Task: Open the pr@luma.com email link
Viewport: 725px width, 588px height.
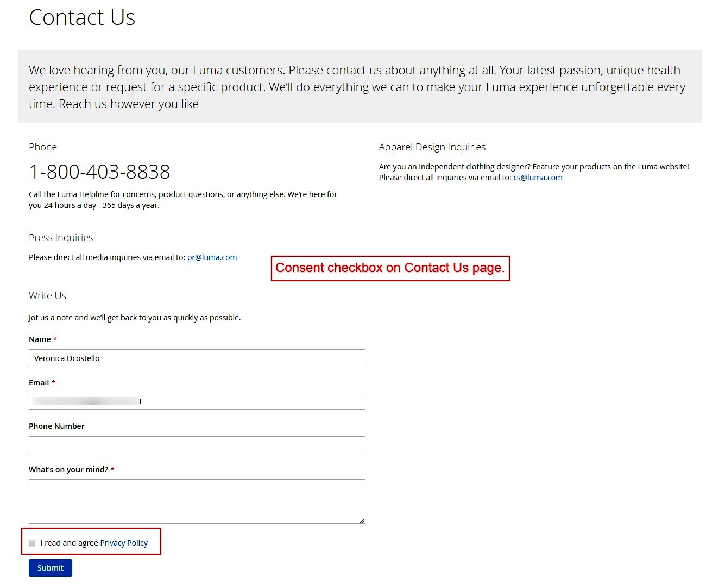Action: (212, 257)
